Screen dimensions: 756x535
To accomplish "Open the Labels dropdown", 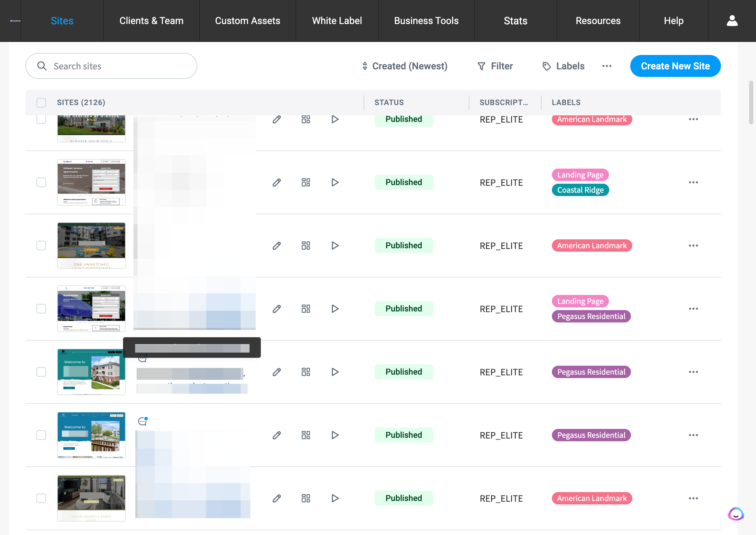I will click(x=563, y=66).
